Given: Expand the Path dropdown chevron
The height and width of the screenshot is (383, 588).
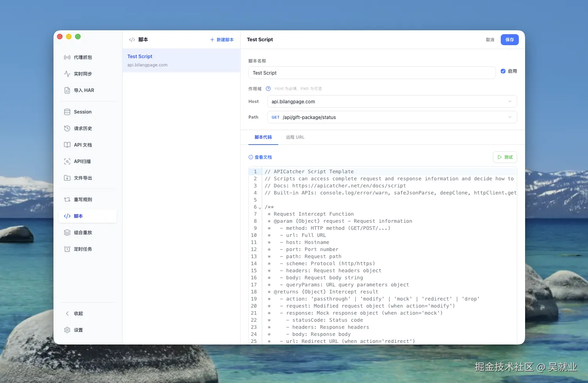Looking at the screenshot, I should (x=510, y=117).
